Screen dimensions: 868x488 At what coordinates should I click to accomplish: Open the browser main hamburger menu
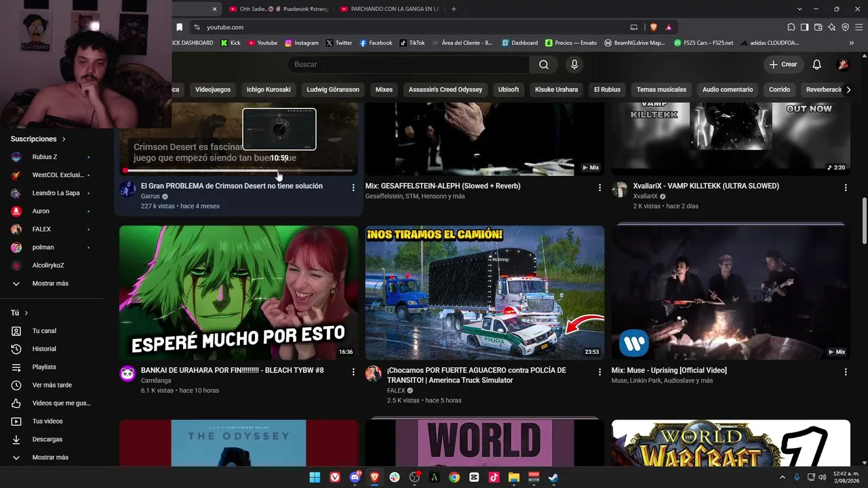click(858, 27)
